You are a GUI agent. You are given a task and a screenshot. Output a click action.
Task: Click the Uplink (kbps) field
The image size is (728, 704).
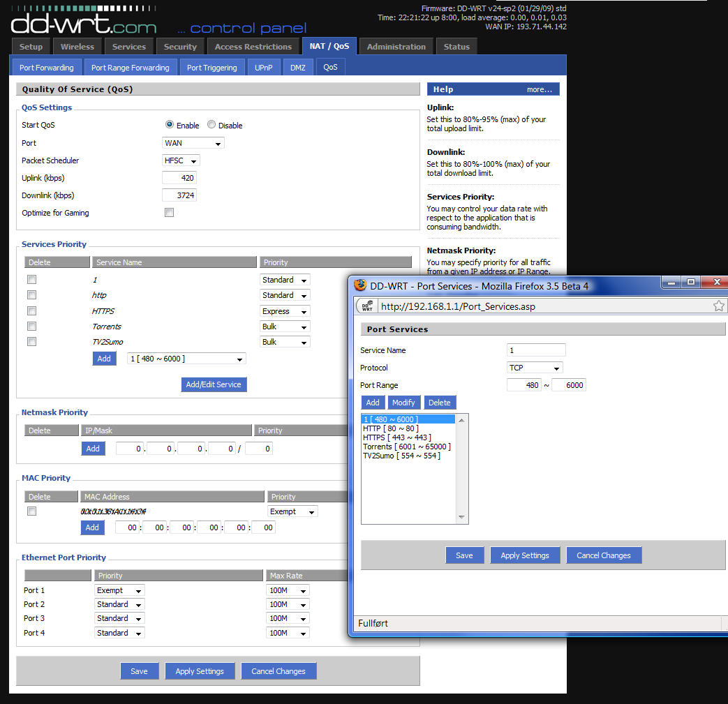pos(179,178)
